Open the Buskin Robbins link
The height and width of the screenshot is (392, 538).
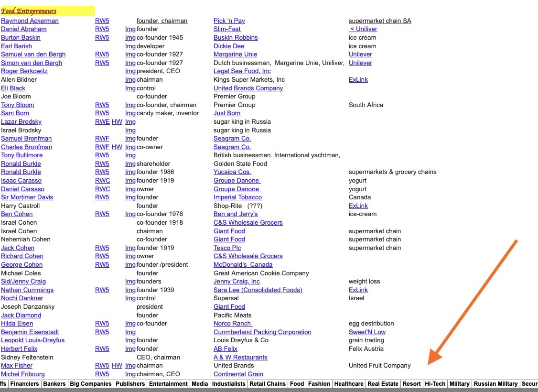coord(236,37)
